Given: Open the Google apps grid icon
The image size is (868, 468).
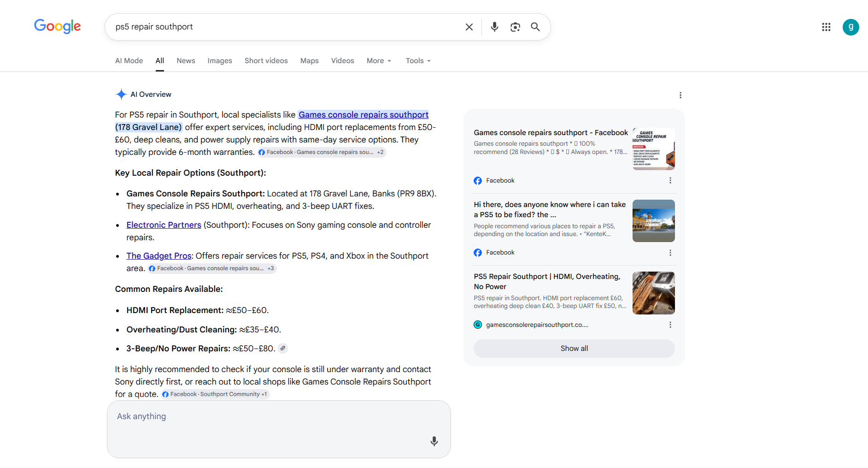Looking at the screenshot, I should point(826,27).
